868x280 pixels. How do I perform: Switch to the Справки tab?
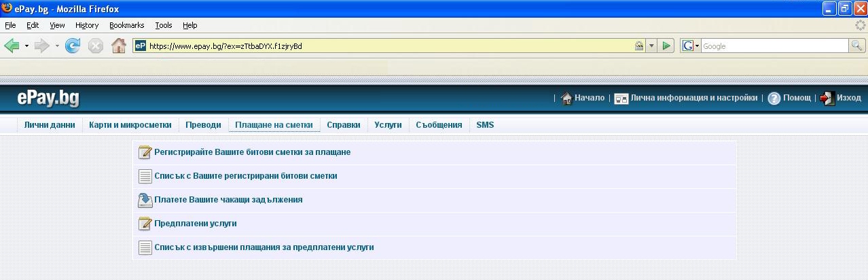(x=344, y=125)
